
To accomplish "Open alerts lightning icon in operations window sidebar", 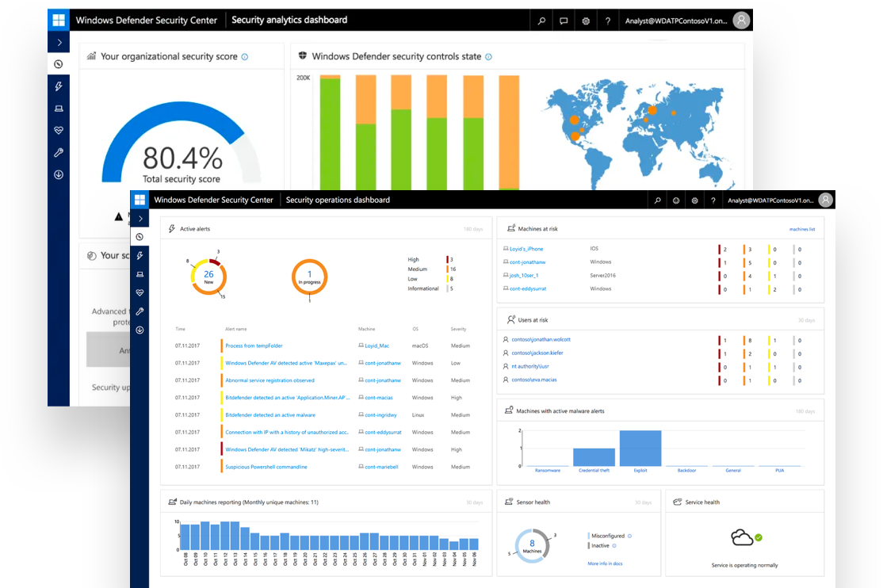I will coord(140,256).
